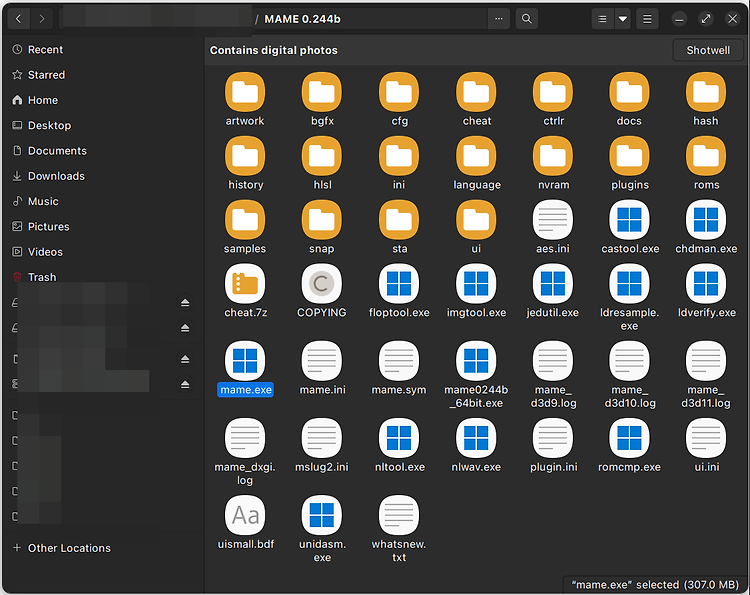
Task: Open Pictures in sidebar
Action: (102, 227)
